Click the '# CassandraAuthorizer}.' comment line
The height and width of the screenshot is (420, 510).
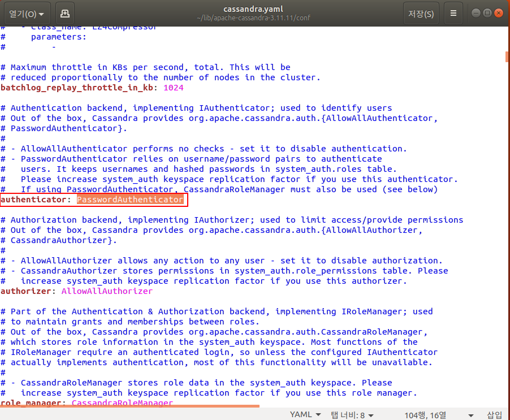[x=59, y=240]
